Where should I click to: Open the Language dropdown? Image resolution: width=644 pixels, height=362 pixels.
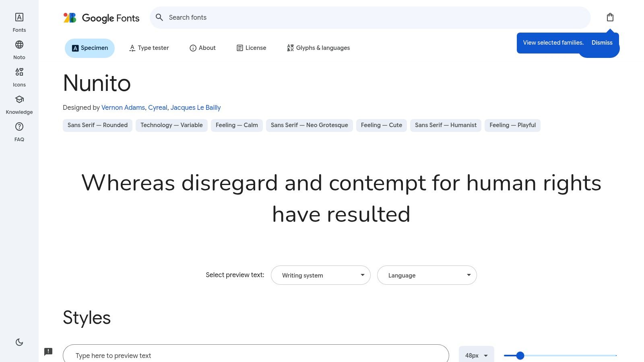click(x=427, y=275)
